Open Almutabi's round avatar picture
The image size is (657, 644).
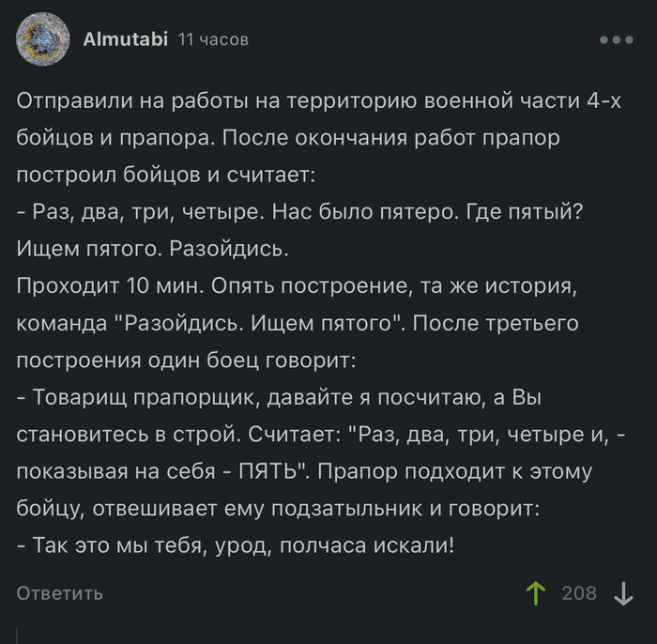[x=42, y=39]
